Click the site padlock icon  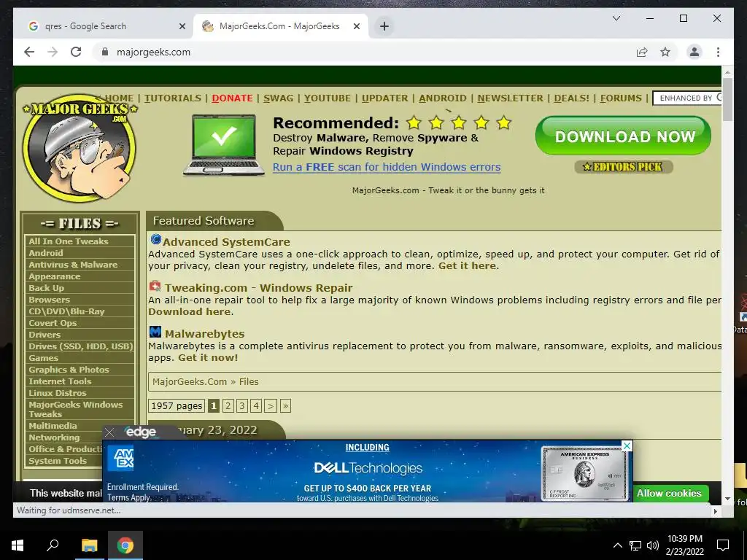pos(105,52)
